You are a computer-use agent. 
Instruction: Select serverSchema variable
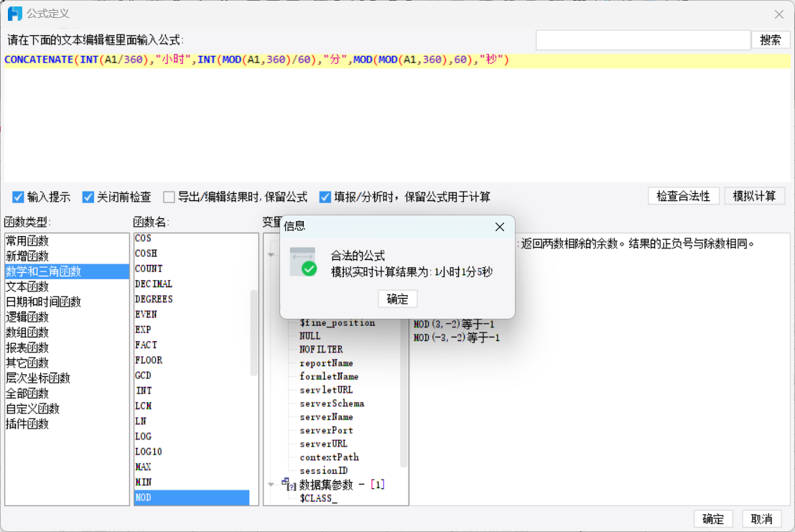[332, 403]
